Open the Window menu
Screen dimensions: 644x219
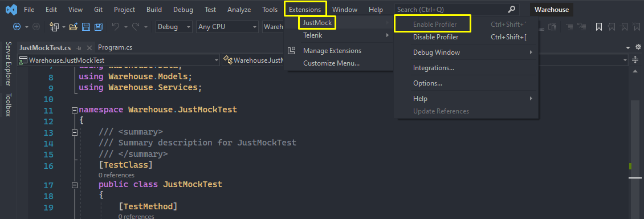point(345,10)
